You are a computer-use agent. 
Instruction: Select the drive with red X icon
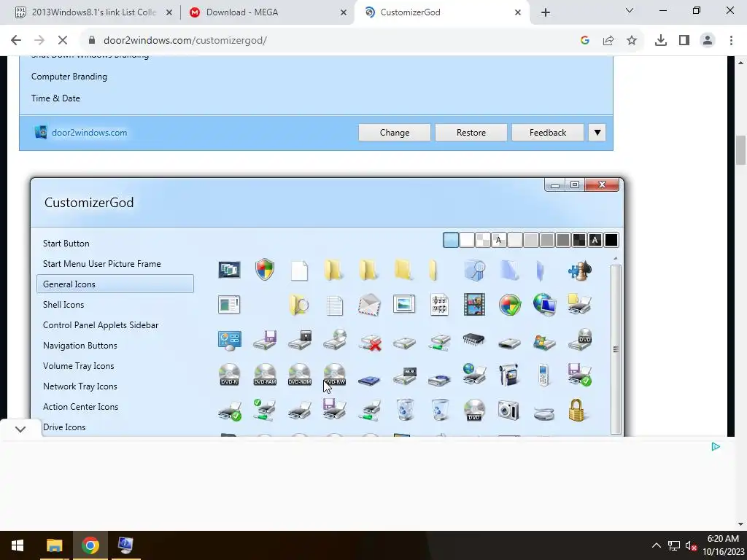point(370,342)
